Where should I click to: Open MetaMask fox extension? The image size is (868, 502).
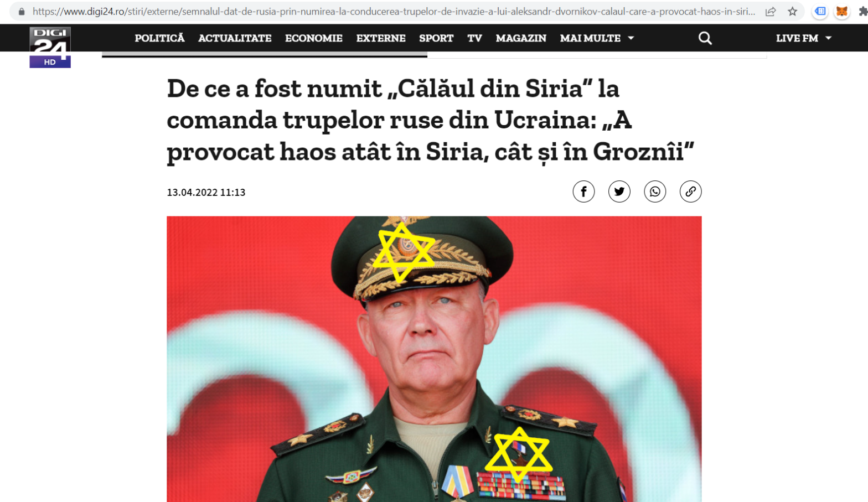pyautogui.click(x=841, y=12)
